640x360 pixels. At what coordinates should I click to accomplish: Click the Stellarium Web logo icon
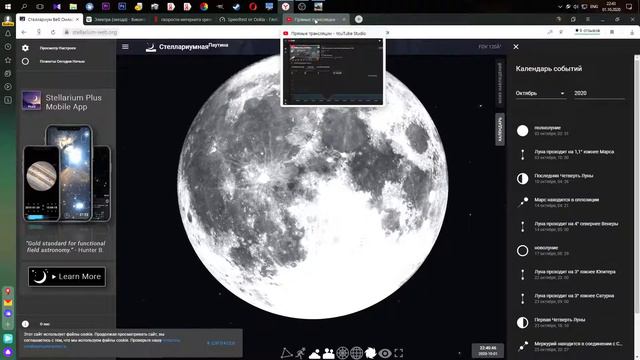151,47
